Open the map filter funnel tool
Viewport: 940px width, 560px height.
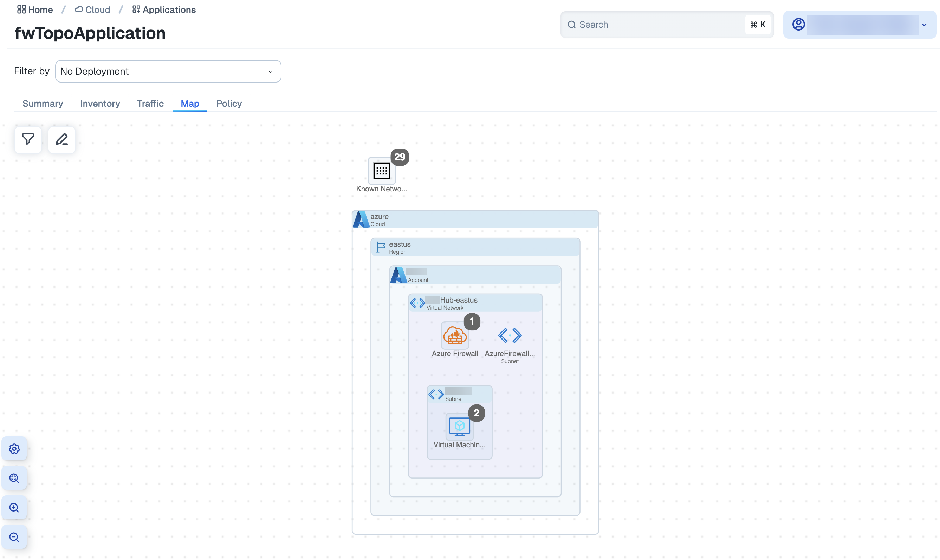[x=28, y=140]
